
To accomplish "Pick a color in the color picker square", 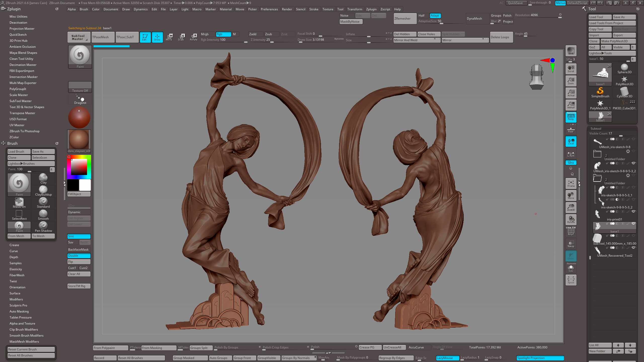I will (x=79, y=167).
